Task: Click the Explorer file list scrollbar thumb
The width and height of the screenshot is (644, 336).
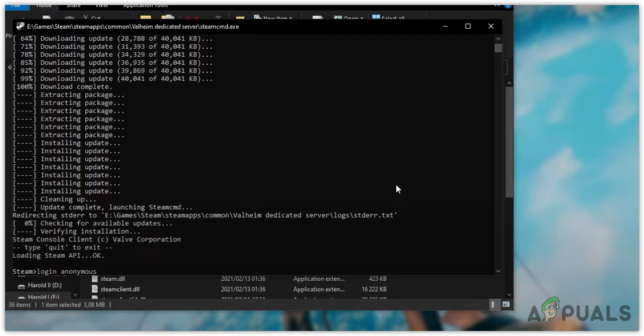Action: [x=509, y=142]
